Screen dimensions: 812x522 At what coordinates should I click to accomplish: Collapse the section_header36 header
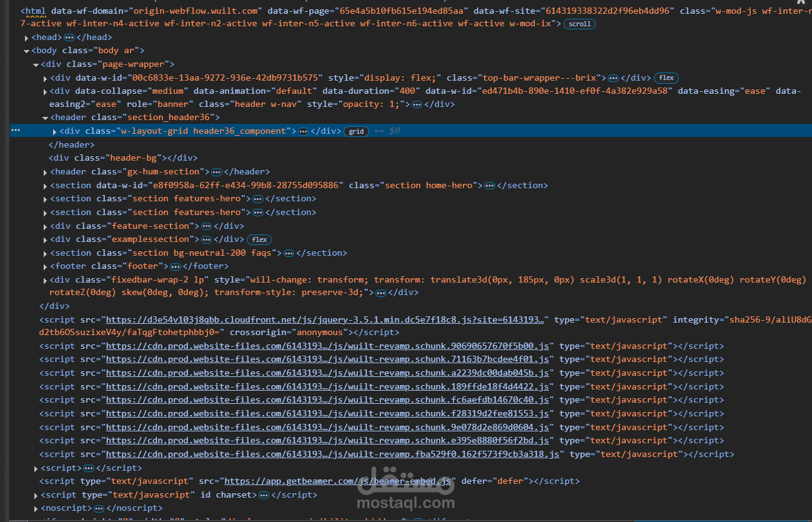pos(46,118)
